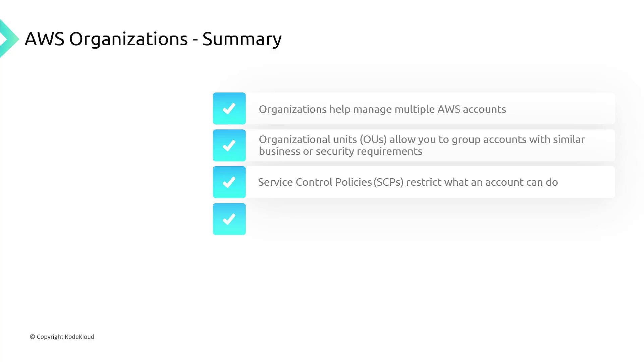Click the word 'Organizations' in the slide title
Viewport: 644px width, 362px height.
click(128, 39)
